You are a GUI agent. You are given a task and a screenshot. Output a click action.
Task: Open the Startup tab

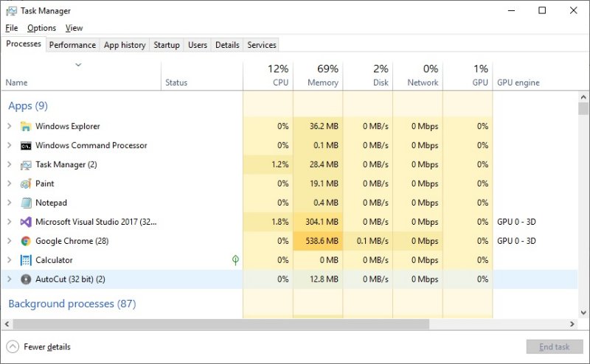[x=167, y=45]
